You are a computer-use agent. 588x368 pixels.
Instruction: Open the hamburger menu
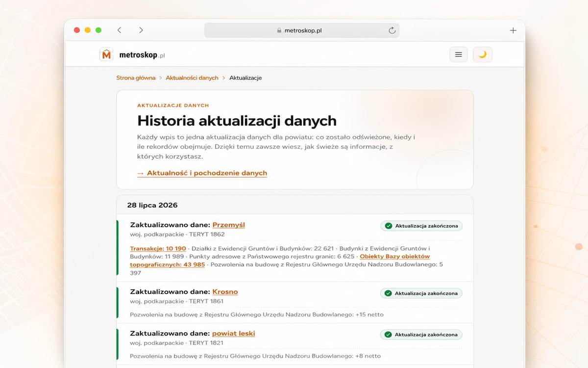click(x=459, y=54)
